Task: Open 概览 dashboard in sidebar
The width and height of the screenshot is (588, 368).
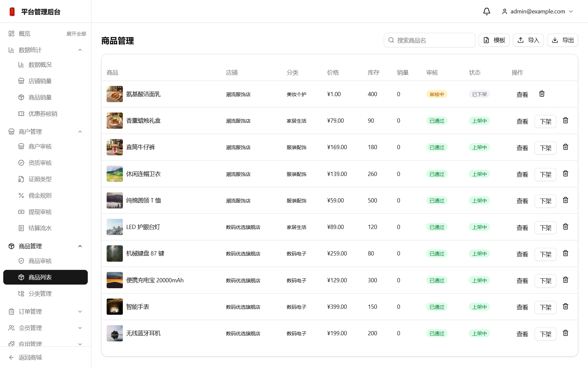Action: tap(24, 34)
